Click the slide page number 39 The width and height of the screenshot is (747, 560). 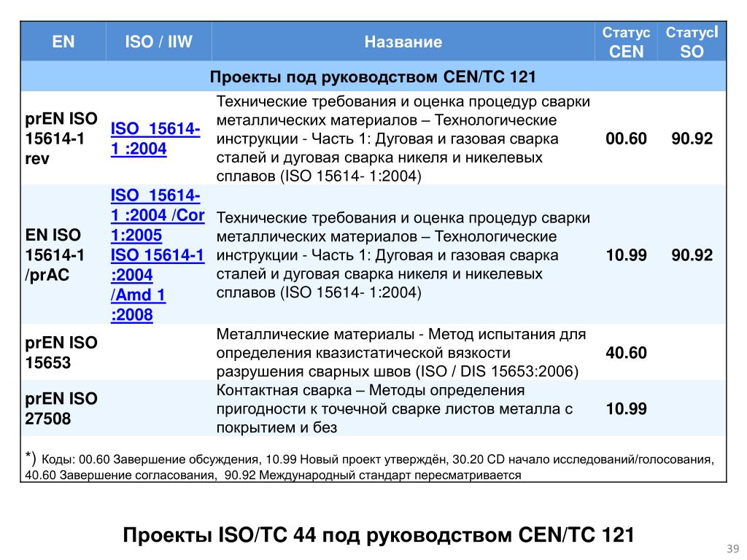click(x=732, y=548)
